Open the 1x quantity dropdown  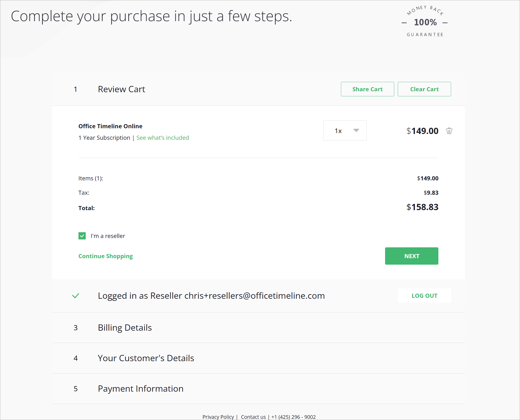tap(345, 131)
